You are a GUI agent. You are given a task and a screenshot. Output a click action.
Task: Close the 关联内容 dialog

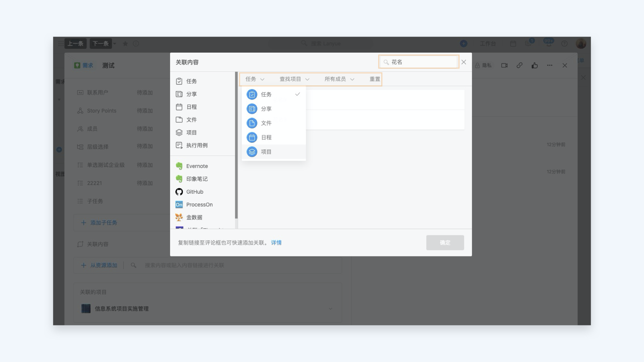(x=464, y=62)
